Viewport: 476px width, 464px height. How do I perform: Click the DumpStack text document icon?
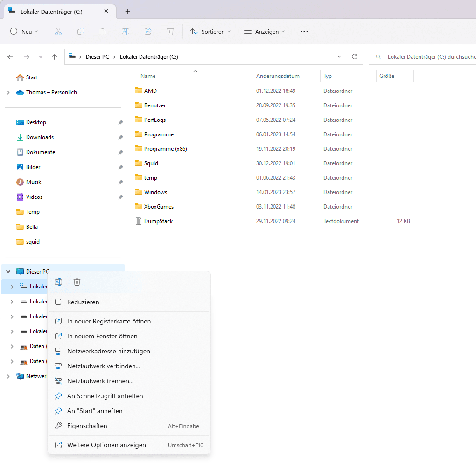pos(139,221)
